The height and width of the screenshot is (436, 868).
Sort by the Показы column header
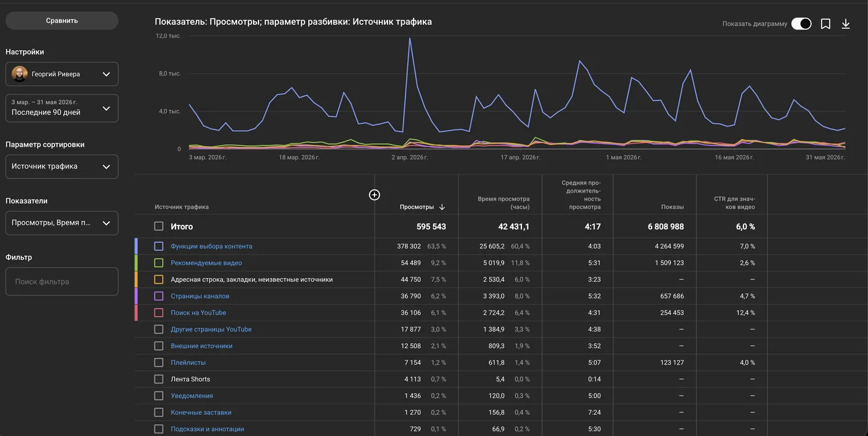(672, 207)
